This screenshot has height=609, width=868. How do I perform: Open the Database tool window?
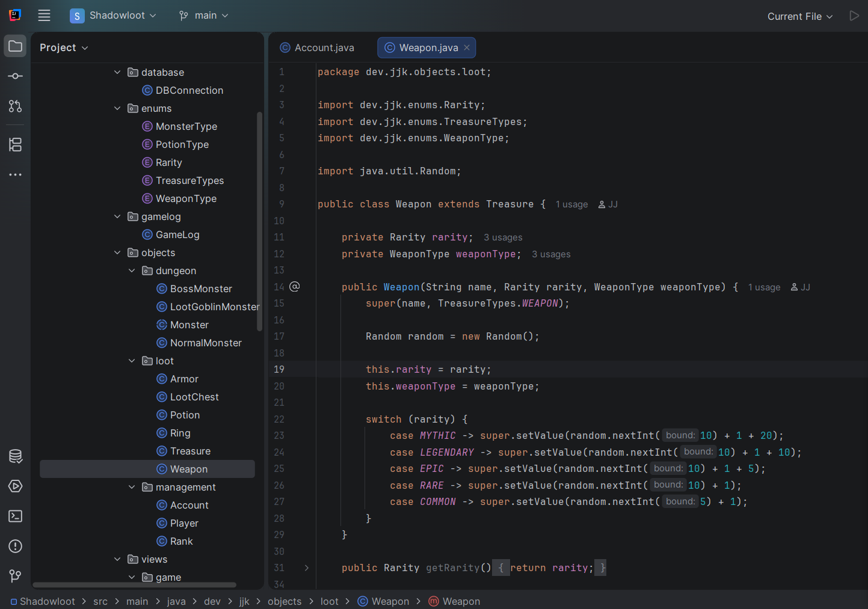tap(15, 456)
